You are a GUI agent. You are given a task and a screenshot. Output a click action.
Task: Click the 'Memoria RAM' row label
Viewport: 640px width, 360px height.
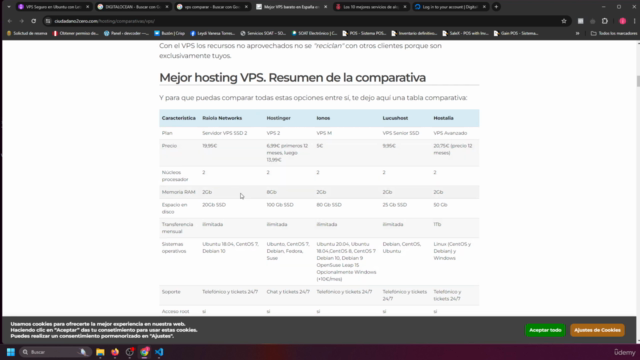[178, 192]
